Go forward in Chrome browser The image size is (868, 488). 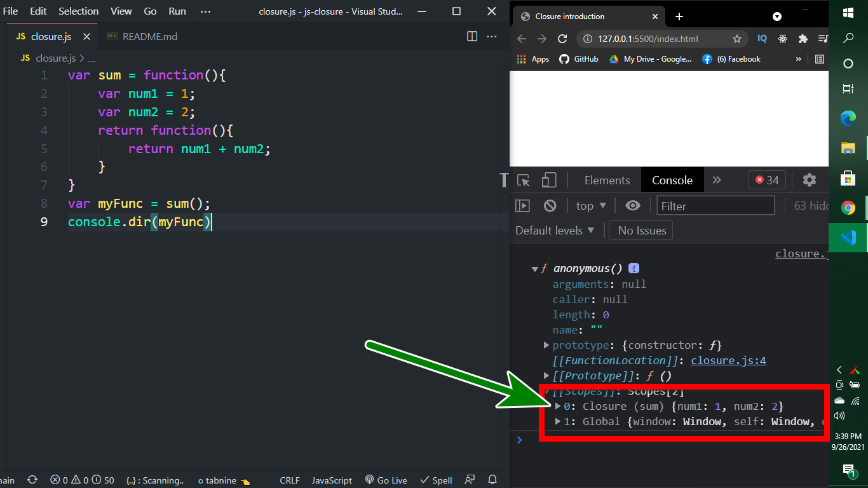541,39
